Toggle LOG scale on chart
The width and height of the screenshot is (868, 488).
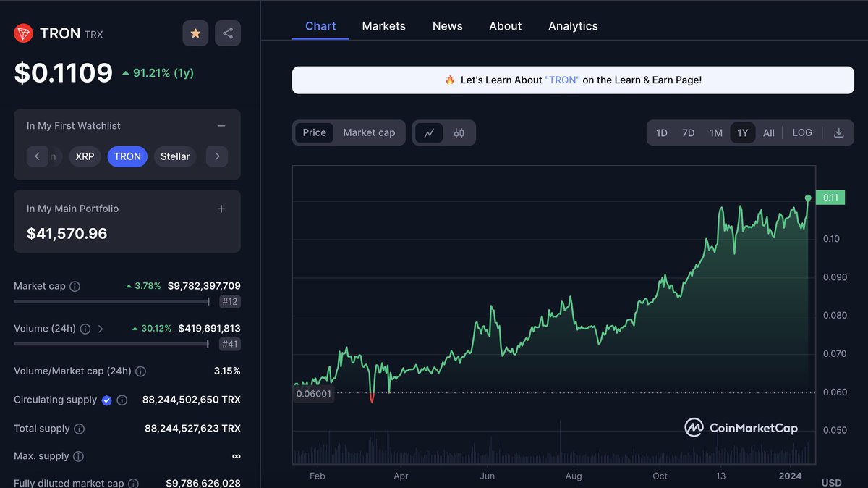[802, 132]
